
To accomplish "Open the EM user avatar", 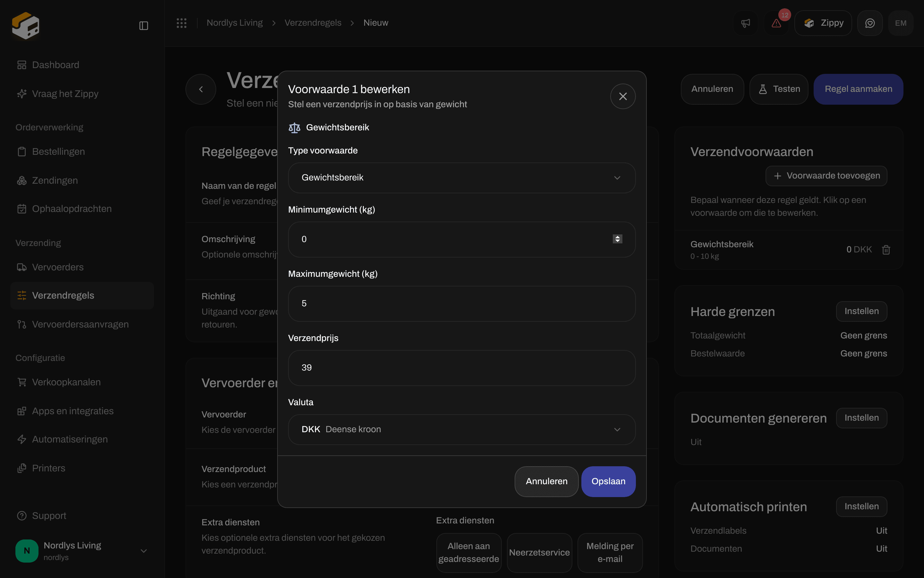I will (901, 23).
